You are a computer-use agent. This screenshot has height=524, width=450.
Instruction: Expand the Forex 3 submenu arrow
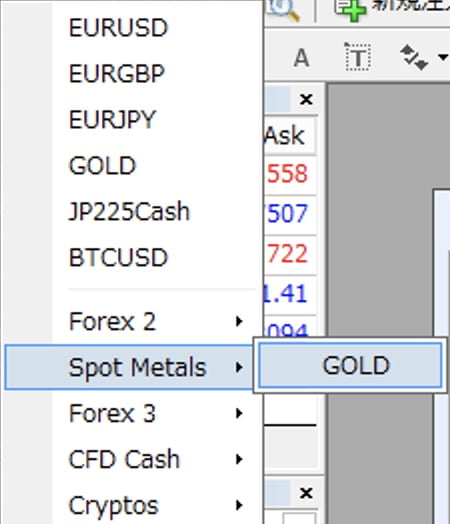point(239,413)
